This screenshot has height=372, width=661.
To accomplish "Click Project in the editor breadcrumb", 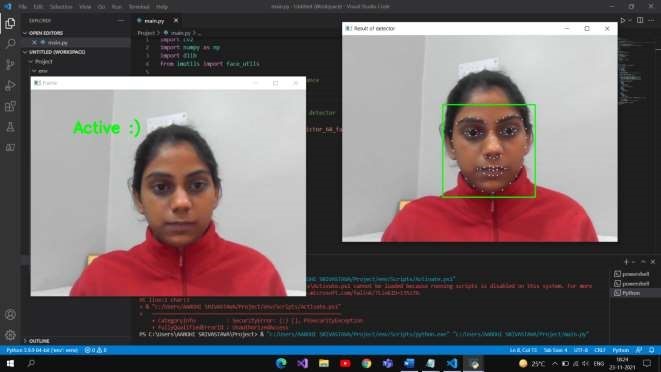I will [x=146, y=32].
